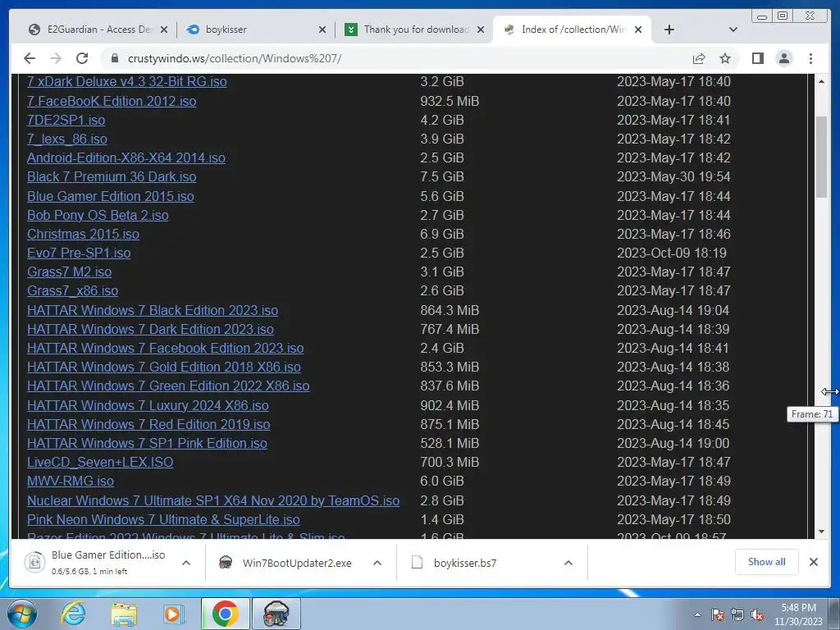
Task: Open HATTAR Windows 7 Green Edition 2022 X86.iso
Action: pos(168,386)
